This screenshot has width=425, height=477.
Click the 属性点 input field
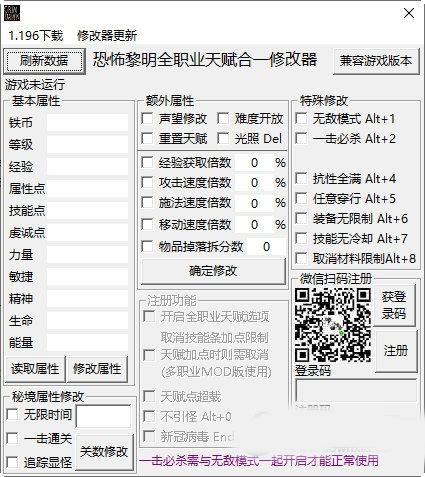pyautogui.click(x=87, y=188)
